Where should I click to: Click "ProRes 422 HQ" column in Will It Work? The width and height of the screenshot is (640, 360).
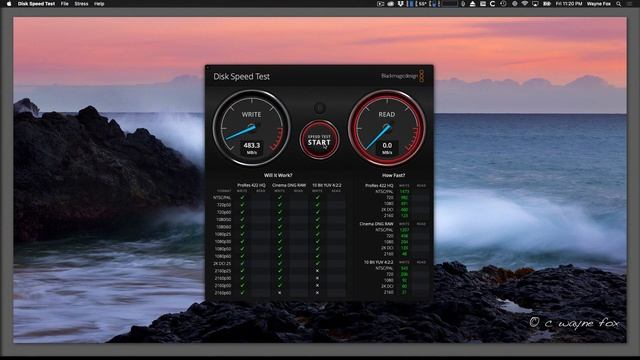[x=251, y=185]
